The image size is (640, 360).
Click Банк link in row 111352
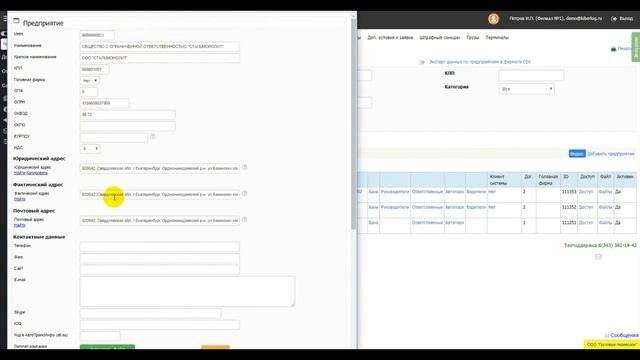pyautogui.click(x=373, y=207)
